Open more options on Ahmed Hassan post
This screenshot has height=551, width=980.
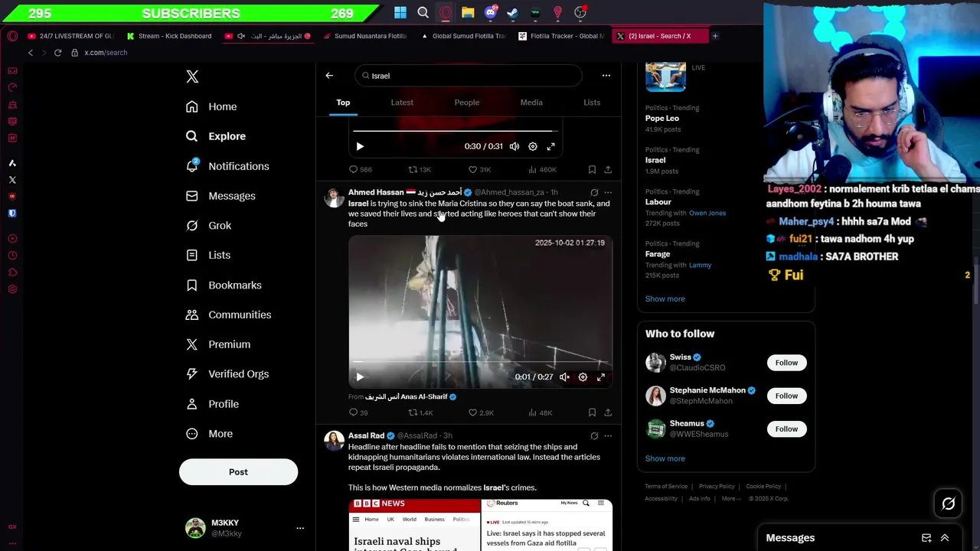click(x=608, y=193)
